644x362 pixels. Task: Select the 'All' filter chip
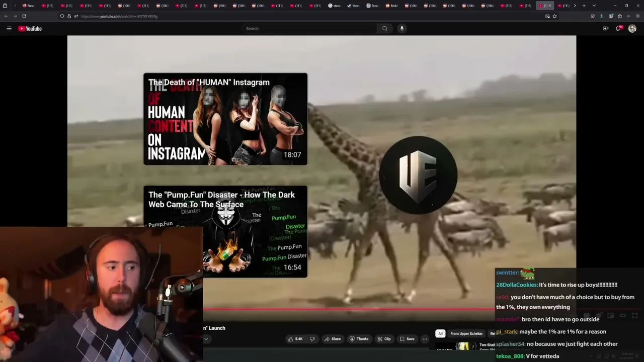(440, 333)
